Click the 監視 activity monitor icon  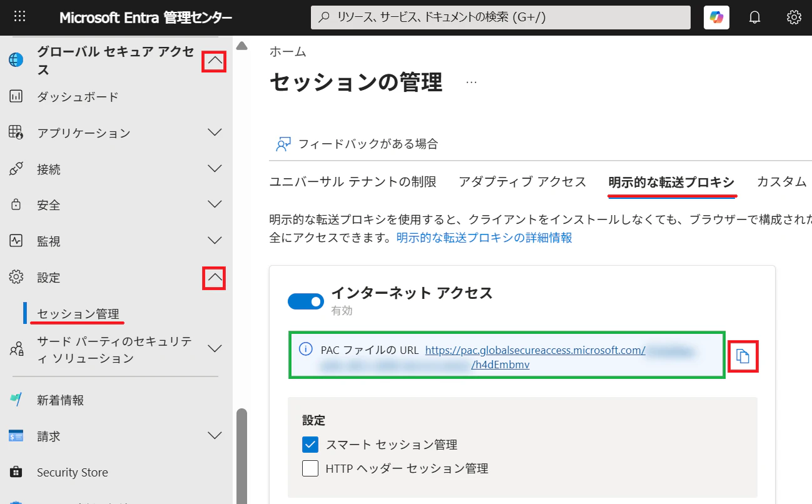coord(16,241)
